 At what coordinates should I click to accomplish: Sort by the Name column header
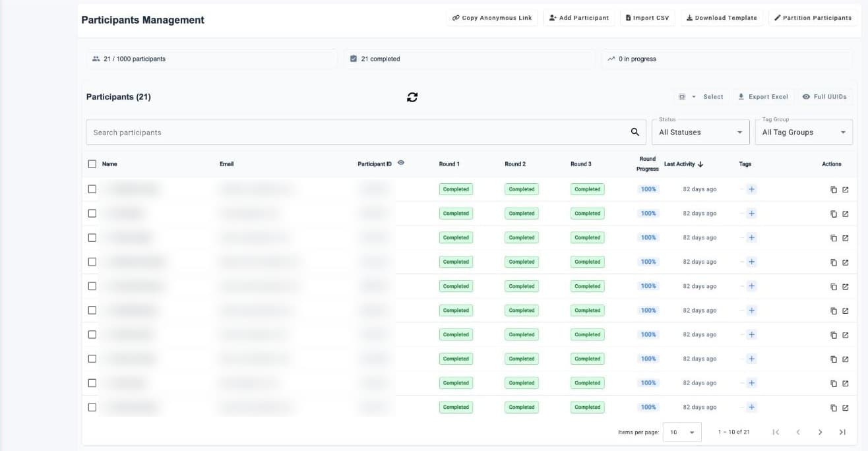tap(109, 164)
